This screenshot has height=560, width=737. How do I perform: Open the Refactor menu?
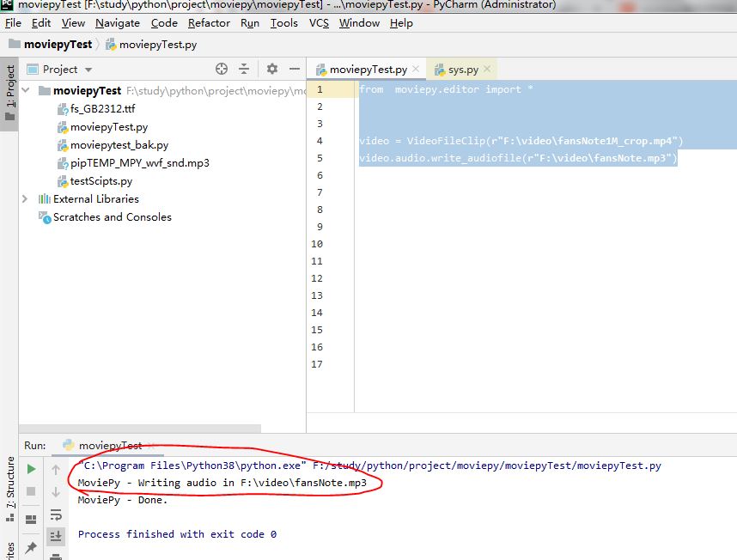click(x=209, y=23)
